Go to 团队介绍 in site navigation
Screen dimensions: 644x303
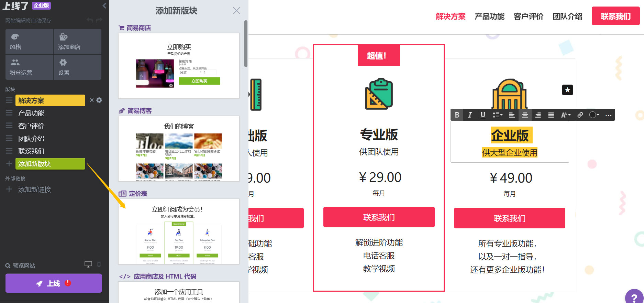[567, 16]
